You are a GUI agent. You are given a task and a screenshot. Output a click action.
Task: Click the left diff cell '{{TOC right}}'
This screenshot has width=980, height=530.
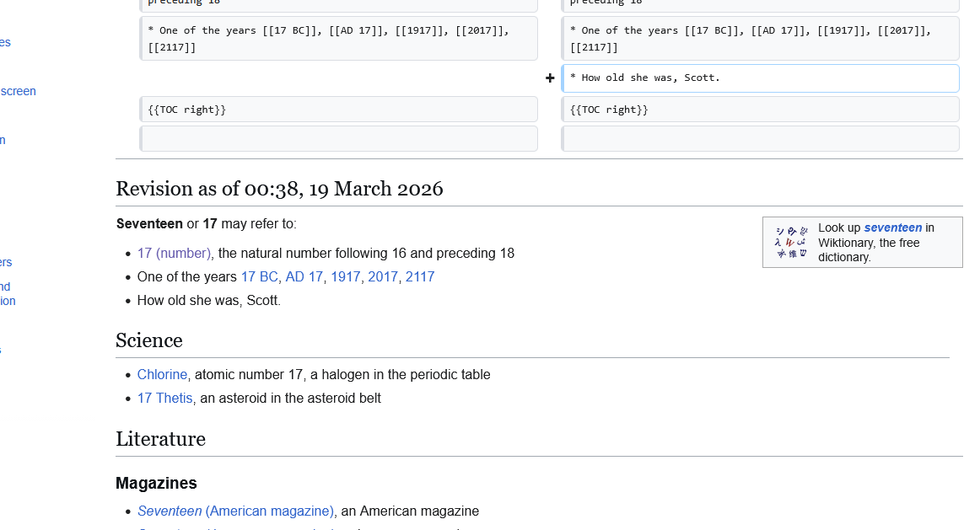pos(339,110)
